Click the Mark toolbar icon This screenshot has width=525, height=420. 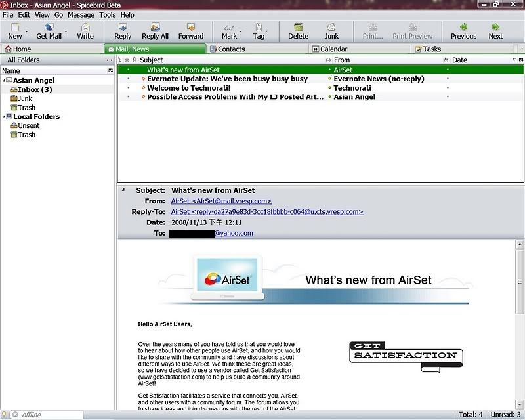coord(229,27)
